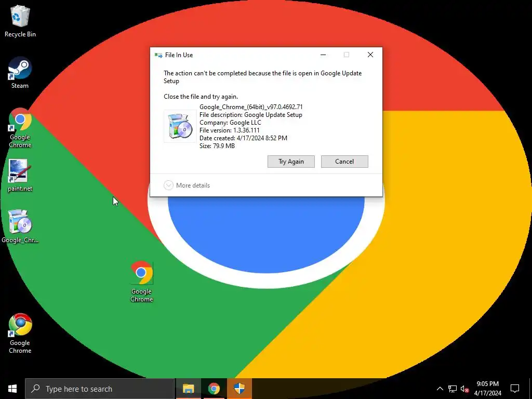Click the installer icon in the dialog
Viewport: 532px width, 399px height.
(180, 126)
